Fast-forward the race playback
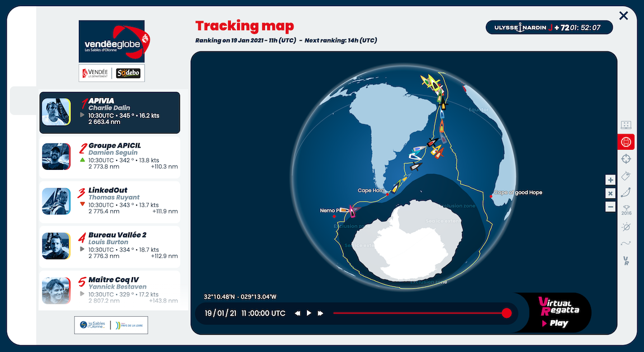The width and height of the screenshot is (644, 352). (x=320, y=313)
